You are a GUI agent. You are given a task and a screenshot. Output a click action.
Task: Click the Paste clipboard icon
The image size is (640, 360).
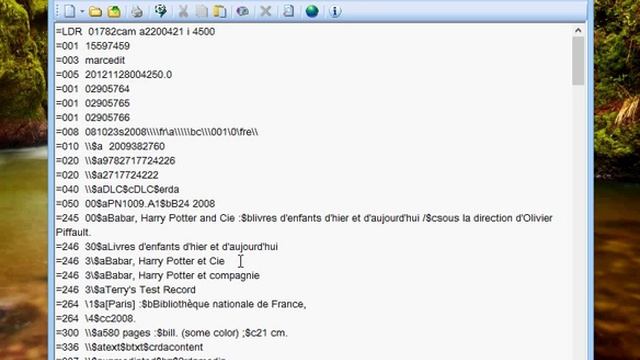tap(220, 11)
